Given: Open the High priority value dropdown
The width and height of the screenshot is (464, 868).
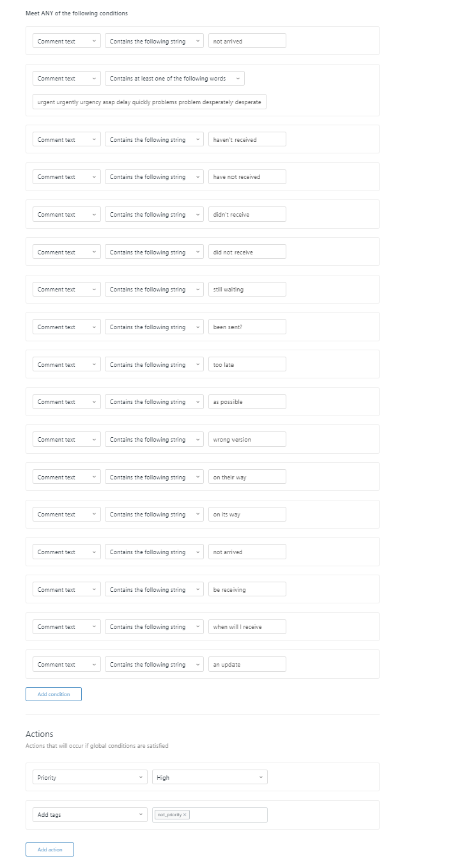Looking at the screenshot, I should (x=210, y=777).
